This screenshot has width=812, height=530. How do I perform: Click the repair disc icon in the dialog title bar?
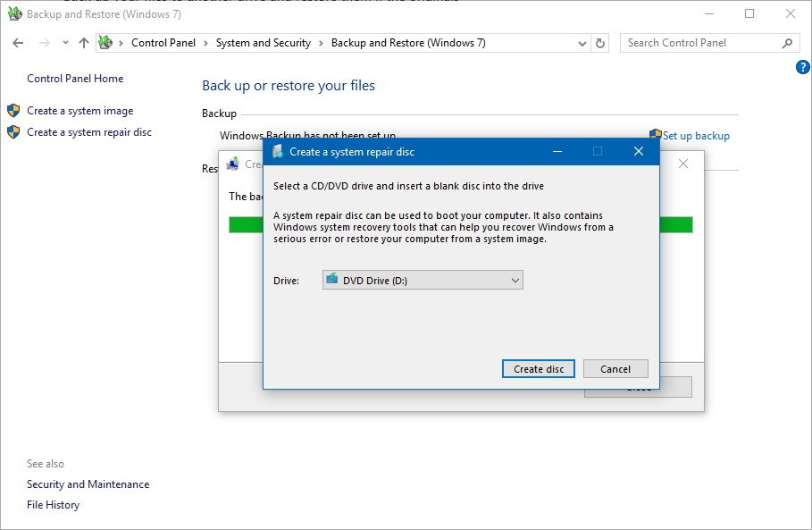click(x=277, y=151)
